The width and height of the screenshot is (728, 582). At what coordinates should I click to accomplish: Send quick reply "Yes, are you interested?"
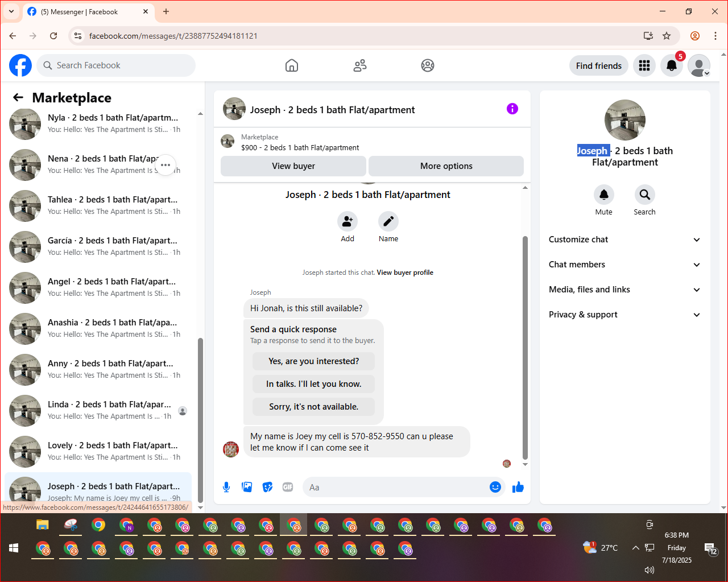(x=313, y=361)
